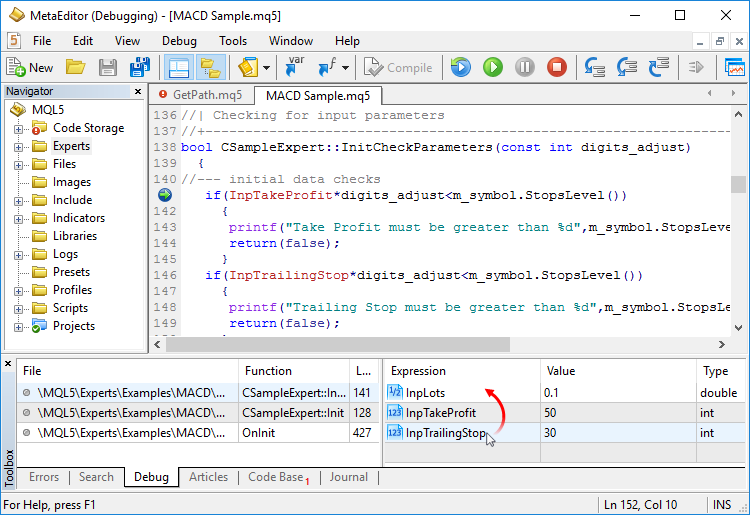Open the function list dropdown arrow
The height and width of the screenshot is (515, 750).
346,67
